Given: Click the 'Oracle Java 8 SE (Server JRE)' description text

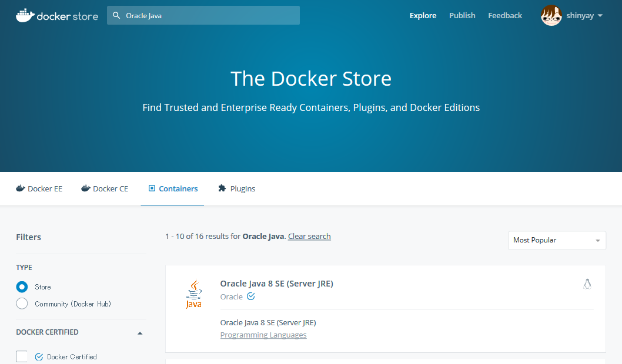Looking at the screenshot, I should [x=268, y=323].
